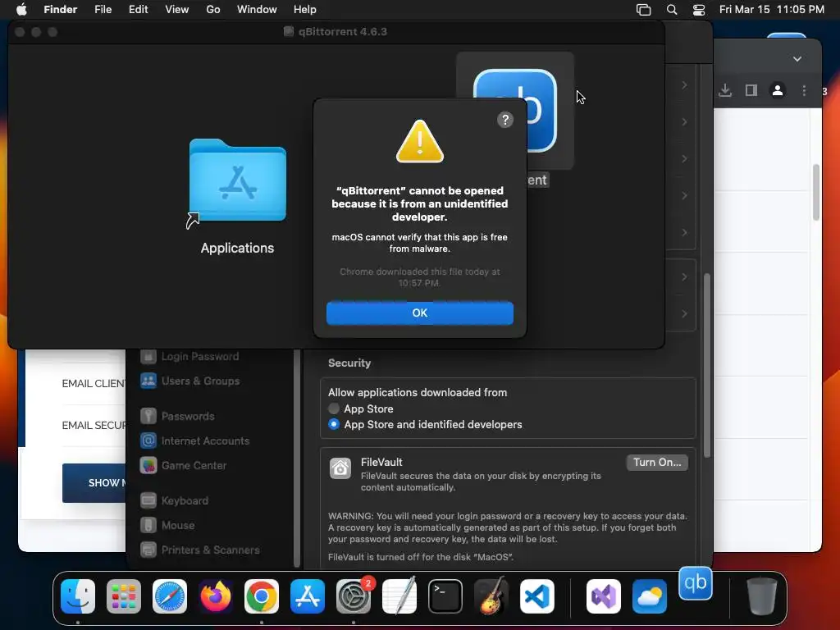Image resolution: width=840 pixels, height=630 pixels.
Task: Click the Settings pane scrollbar
Action: coord(707,365)
